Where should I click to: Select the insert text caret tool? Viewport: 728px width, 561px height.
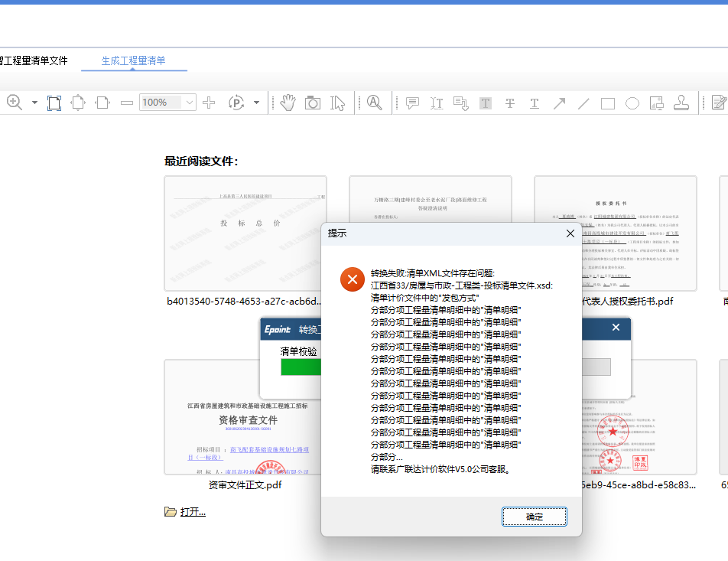coord(437,103)
